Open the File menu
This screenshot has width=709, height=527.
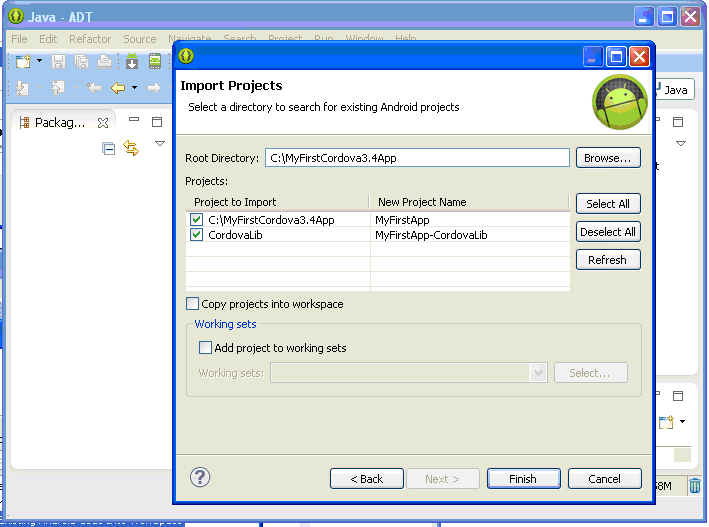[x=19, y=39]
